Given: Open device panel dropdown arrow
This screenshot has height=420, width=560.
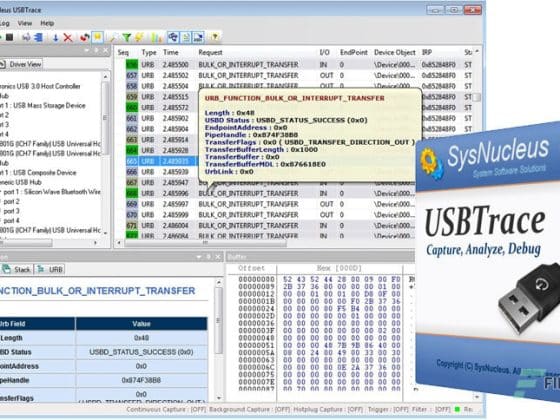Looking at the screenshot, I should 87,51.
